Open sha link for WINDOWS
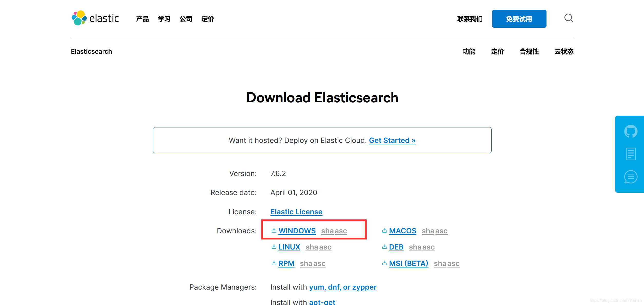This screenshot has height=305, width=644. pos(328,231)
